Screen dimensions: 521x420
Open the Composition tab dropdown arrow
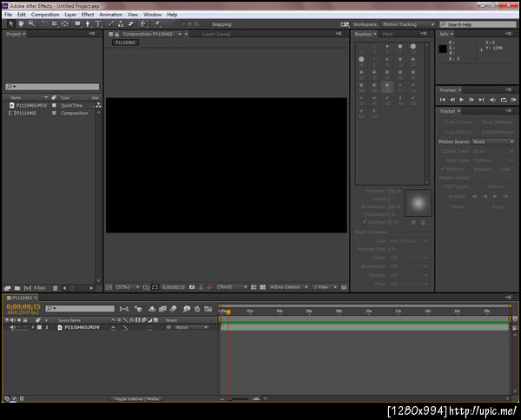click(x=180, y=34)
